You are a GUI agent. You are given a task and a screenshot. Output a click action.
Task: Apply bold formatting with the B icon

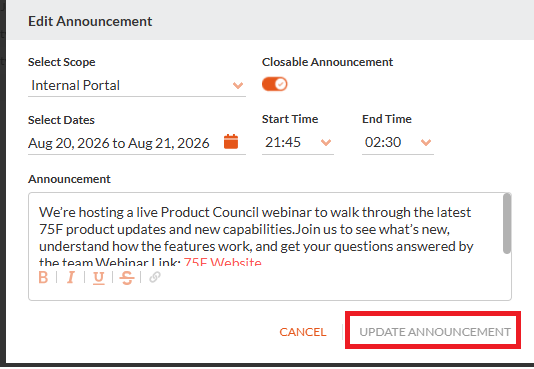(x=43, y=277)
